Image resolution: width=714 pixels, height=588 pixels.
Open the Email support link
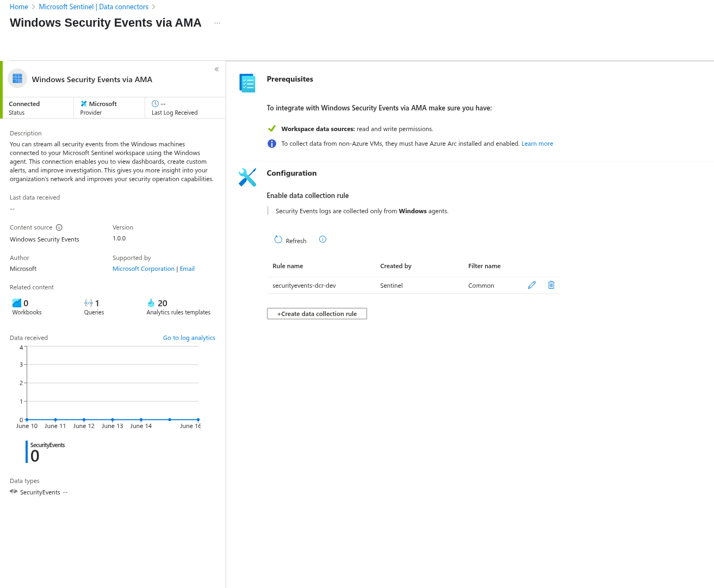187,269
